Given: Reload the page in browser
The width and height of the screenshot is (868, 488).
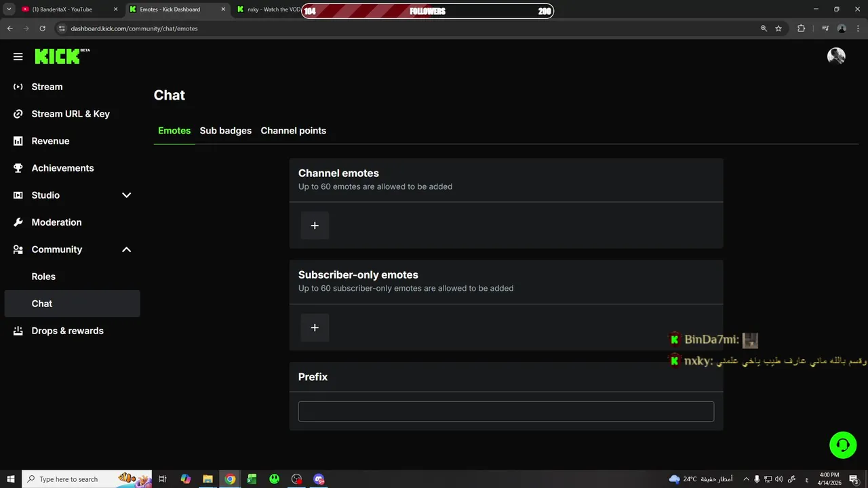Looking at the screenshot, I should 42,28.
